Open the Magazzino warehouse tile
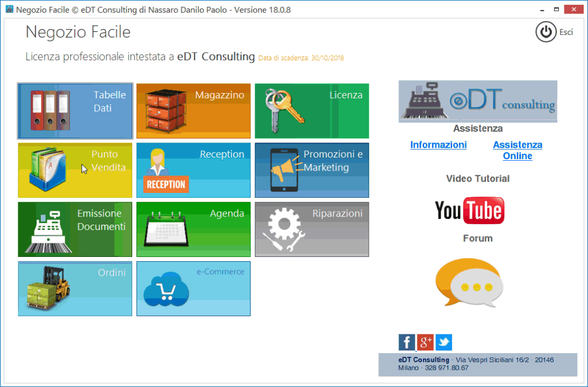 click(x=193, y=111)
